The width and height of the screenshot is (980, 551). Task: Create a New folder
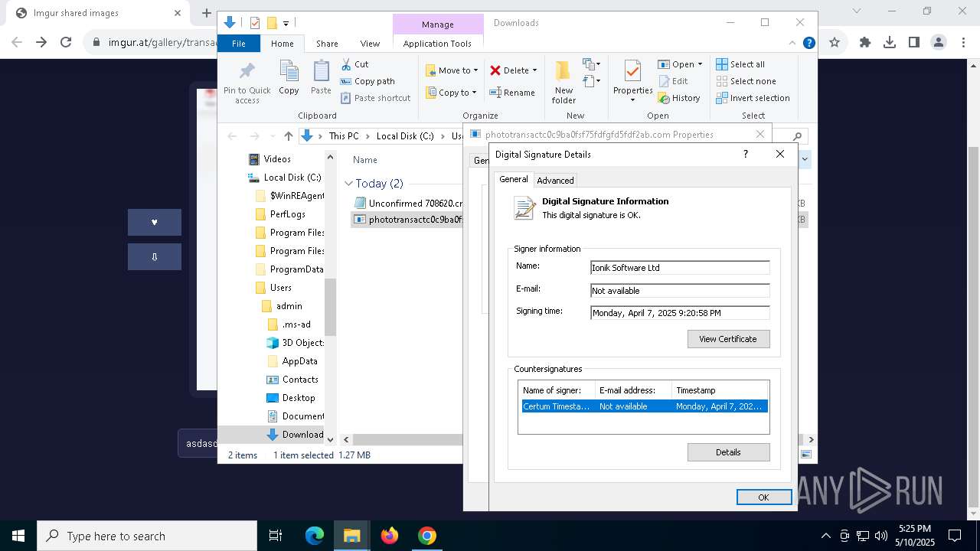(x=563, y=83)
